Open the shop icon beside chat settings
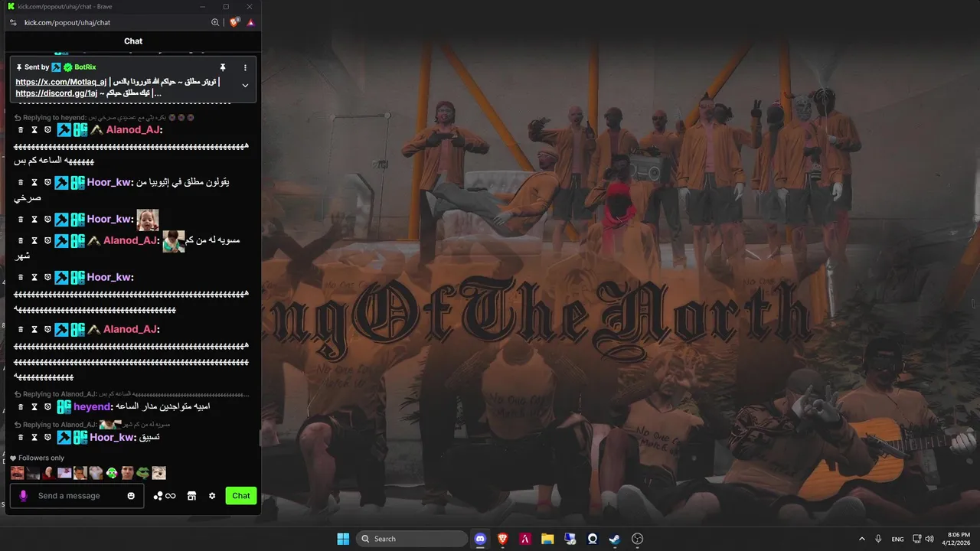This screenshot has width=980, height=551. (191, 496)
